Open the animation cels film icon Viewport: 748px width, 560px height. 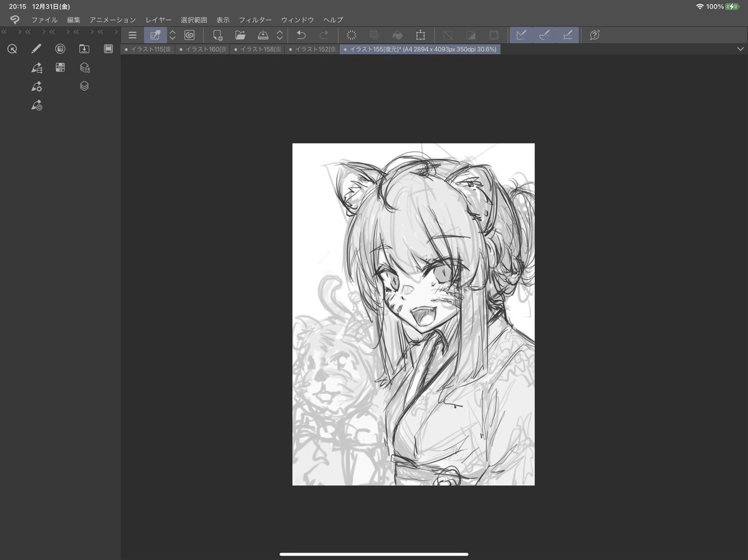(x=108, y=49)
